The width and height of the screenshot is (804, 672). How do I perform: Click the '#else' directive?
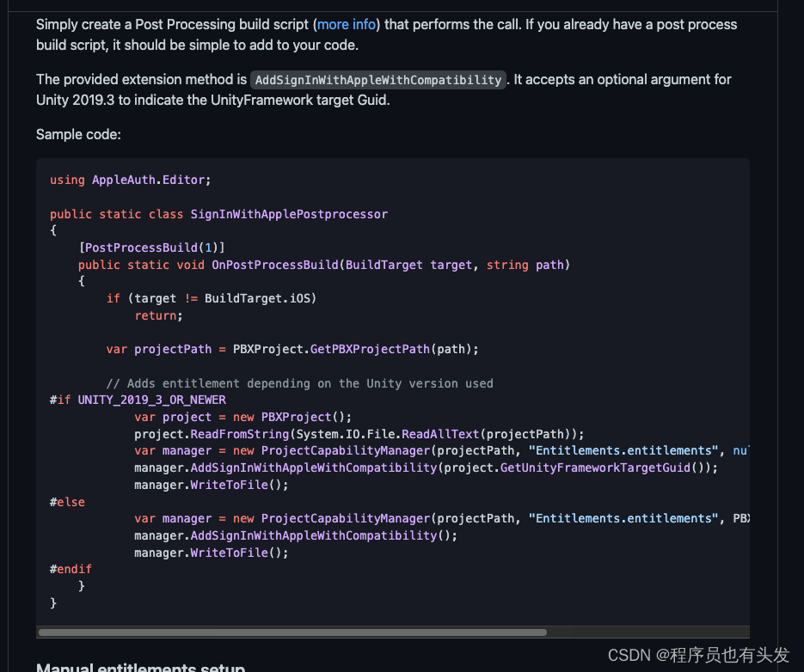click(67, 502)
